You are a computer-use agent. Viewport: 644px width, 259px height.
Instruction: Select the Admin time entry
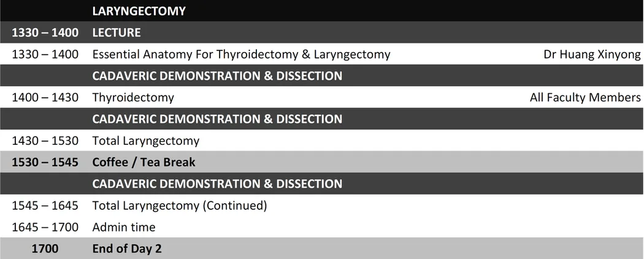point(124,227)
